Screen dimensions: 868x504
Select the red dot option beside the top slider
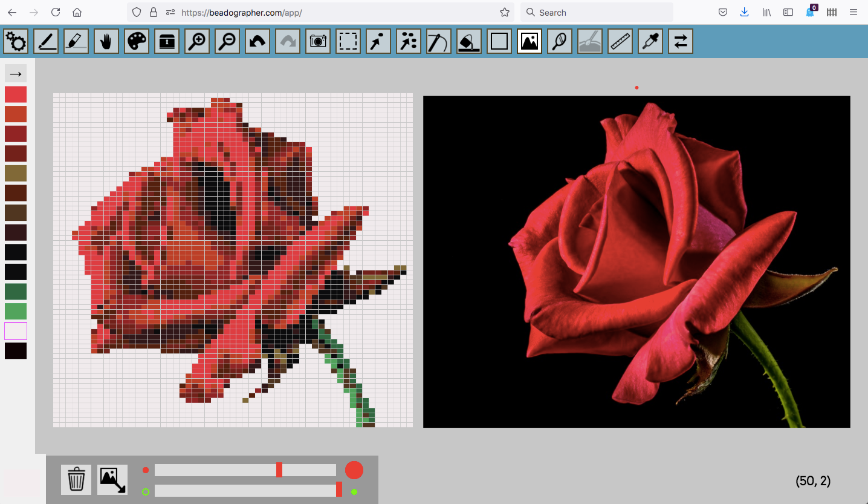point(146,470)
